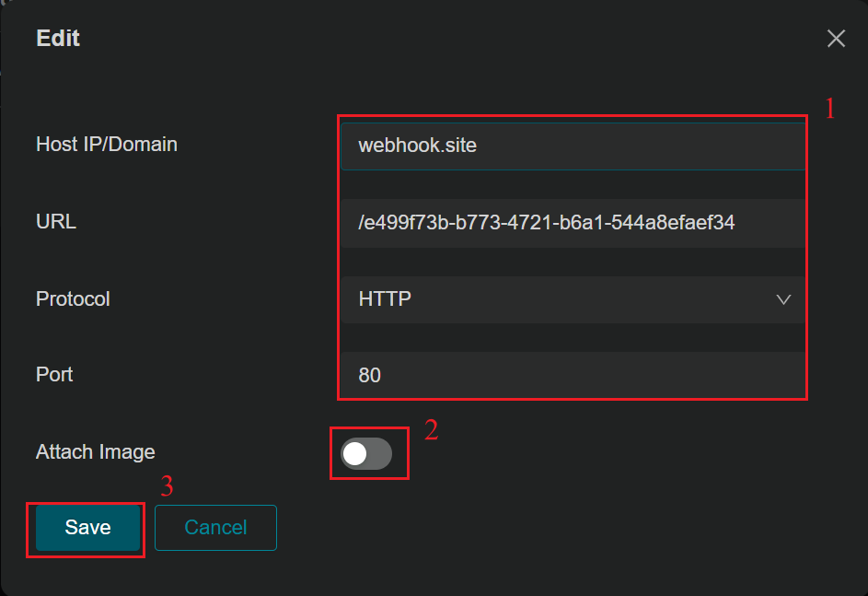This screenshot has width=868, height=596.
Task: Select Cancel to discard changes
Action: (215, 527)
